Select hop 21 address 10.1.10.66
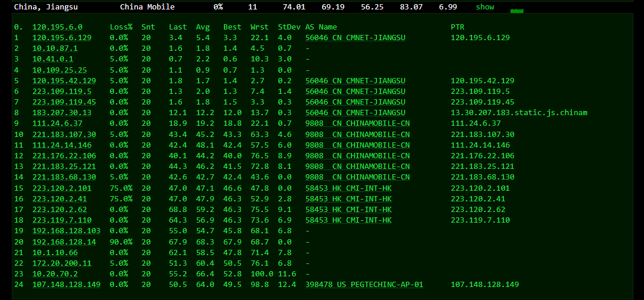Viewport: 644px width, 300px height. (55, 252)
